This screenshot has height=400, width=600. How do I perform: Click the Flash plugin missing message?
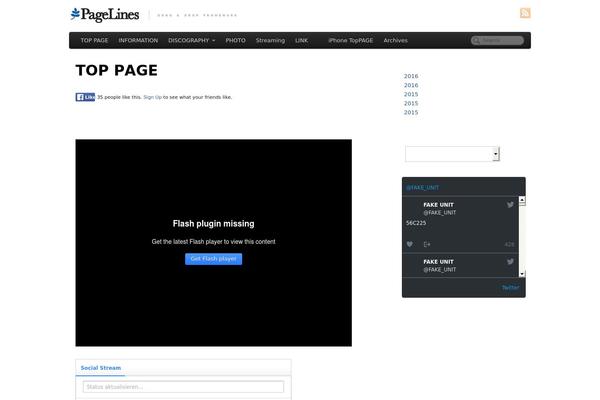214,224
